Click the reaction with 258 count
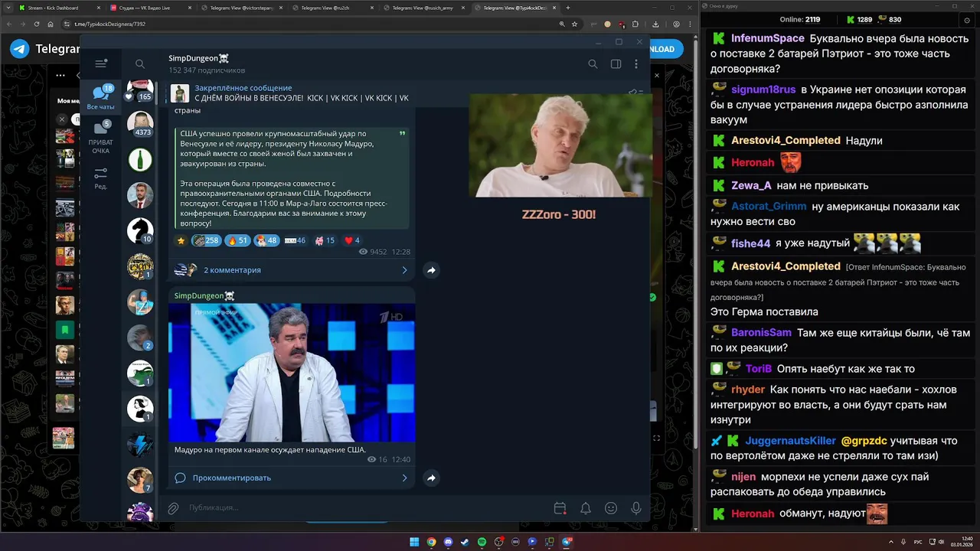The width and height of the screenshot is (980, 551). pos(206,240)
